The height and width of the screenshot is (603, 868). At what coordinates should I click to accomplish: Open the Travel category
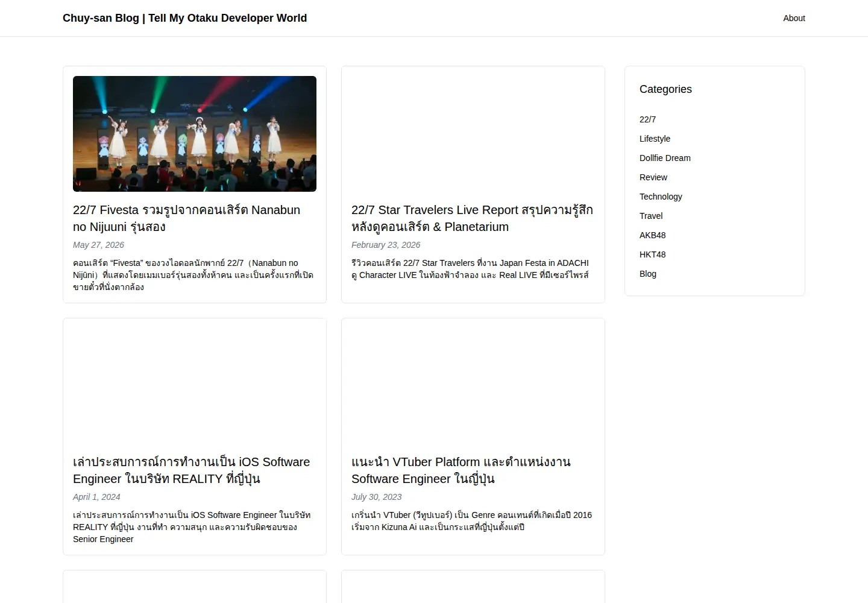651,216
